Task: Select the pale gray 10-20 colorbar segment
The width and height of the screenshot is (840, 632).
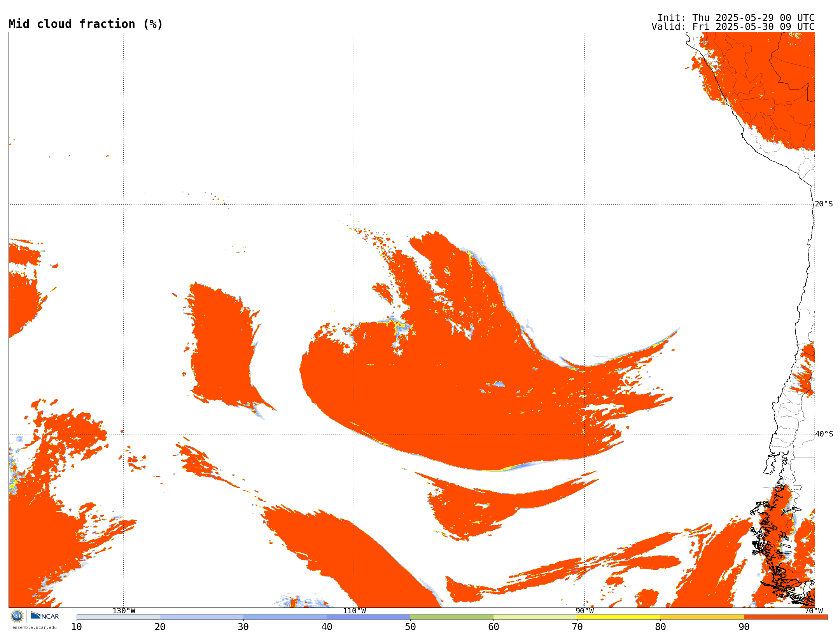Action: point(118,617)
